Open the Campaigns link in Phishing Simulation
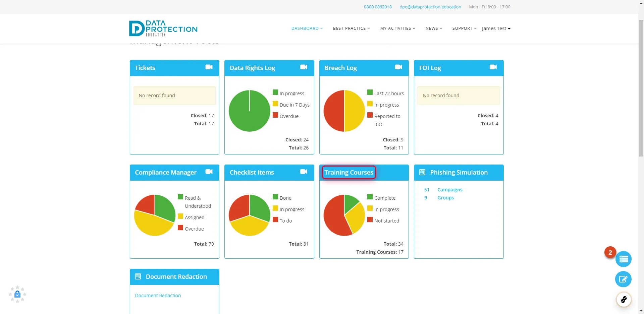The height and width of the screenshot is (314, 644). click(x=450, y=190)
